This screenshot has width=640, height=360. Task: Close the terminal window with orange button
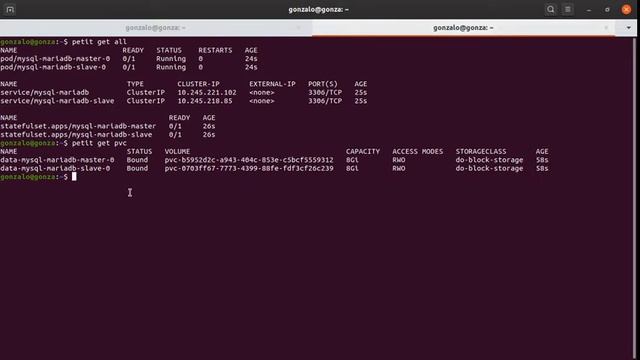[x=626, y=9]
